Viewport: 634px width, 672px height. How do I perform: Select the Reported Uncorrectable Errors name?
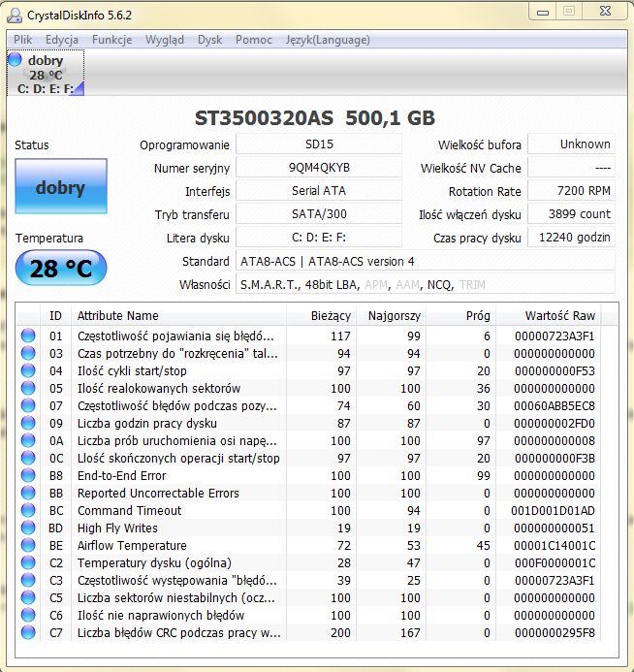click(158, 493)
